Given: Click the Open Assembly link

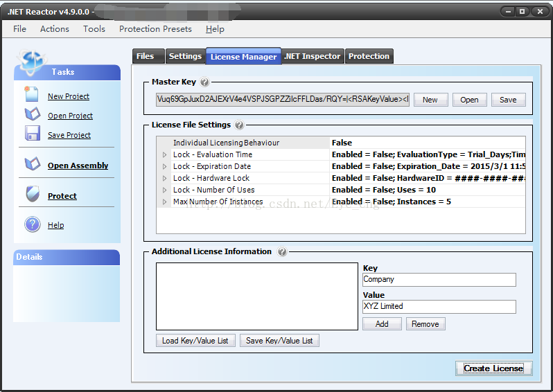Looking at the screenshot, I should pyautogui.click(x=78, y=166).
